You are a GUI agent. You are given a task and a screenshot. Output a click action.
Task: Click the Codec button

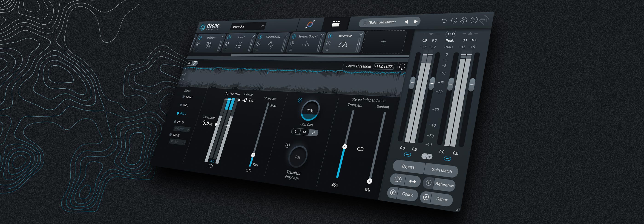pyautogui.click(x=408, y=194)
